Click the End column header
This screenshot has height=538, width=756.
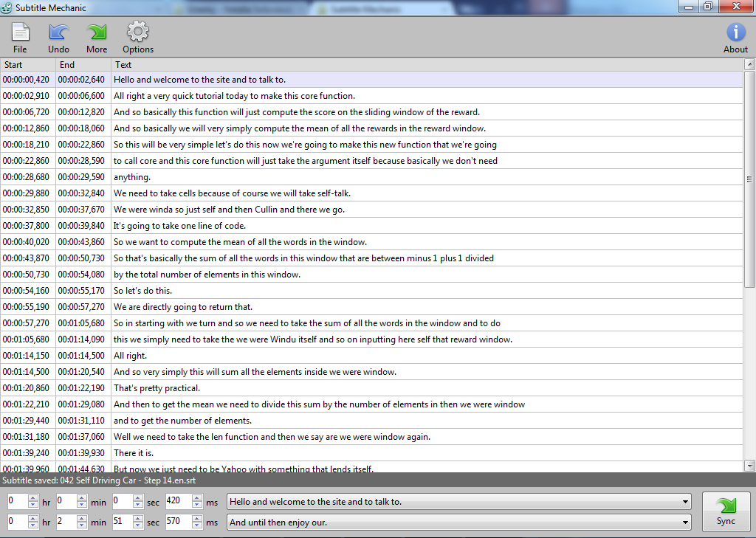[x=83, y=65]
